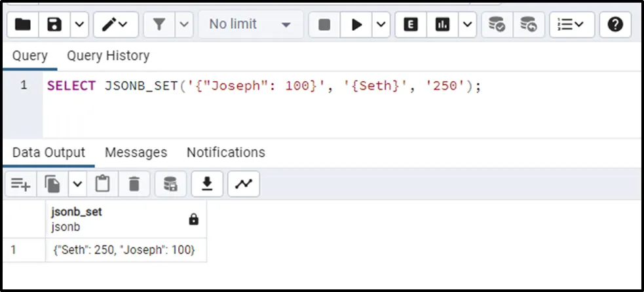Save data changes database icon
Viewport: 644px width, 292px height.
coord(170,184)
